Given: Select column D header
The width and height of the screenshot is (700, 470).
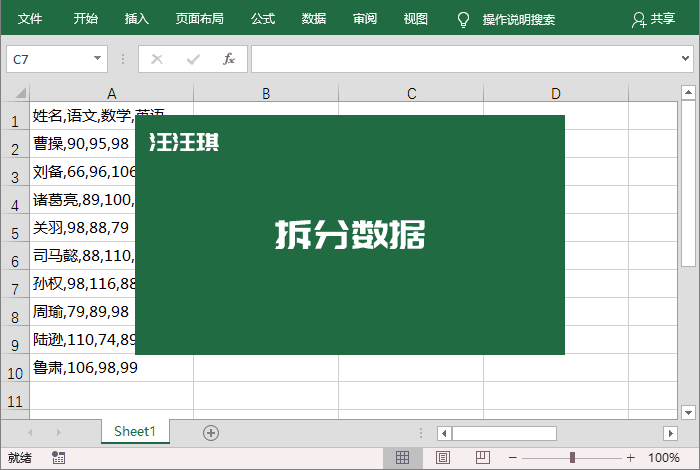Looking at the screenshot, I should coord(556,93).
